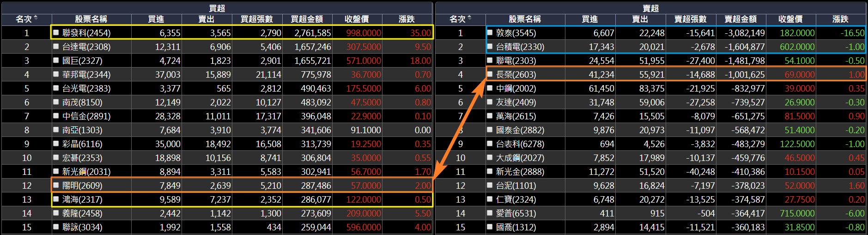Viewport: 868px width, 235px height.
Task: Select 愛普(6531) row name
Action: 516,213
